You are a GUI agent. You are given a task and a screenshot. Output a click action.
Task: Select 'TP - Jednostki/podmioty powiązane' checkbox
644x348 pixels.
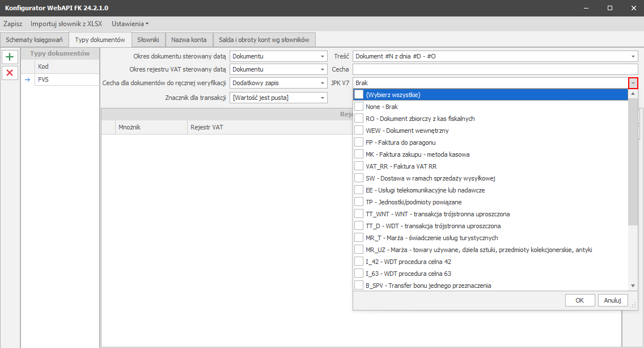pos(359,202)
